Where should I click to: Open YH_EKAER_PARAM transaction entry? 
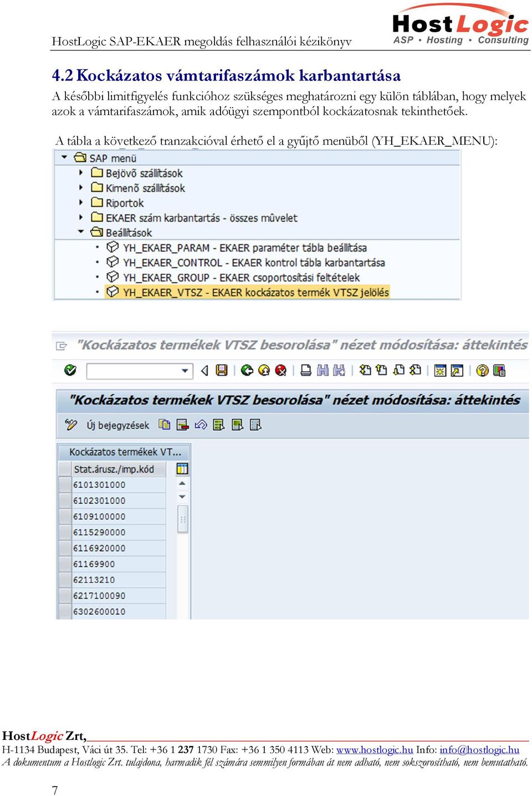(x=244, y=248)
